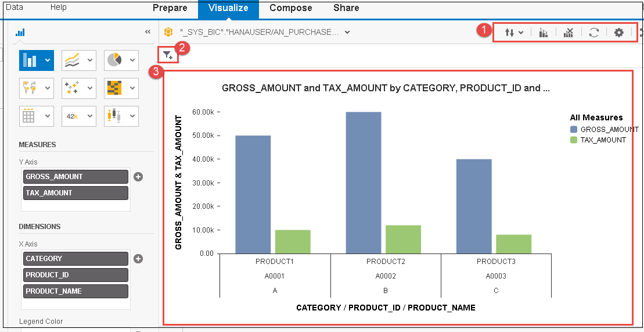Click the add filter funnel icon

click(x=167, y=55)
